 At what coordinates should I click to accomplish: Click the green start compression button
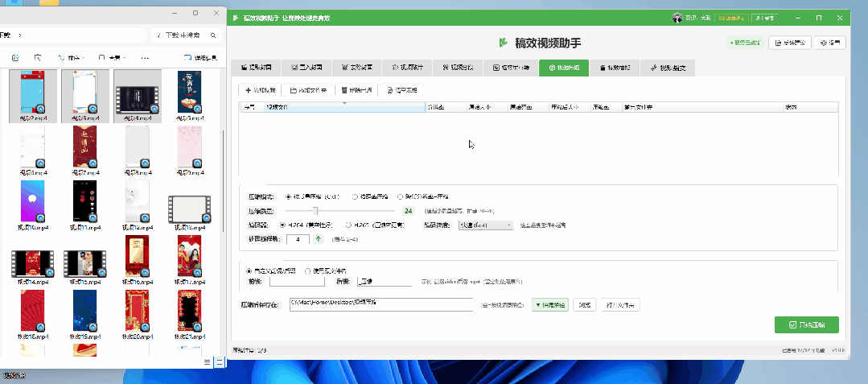tap(806, 324)
